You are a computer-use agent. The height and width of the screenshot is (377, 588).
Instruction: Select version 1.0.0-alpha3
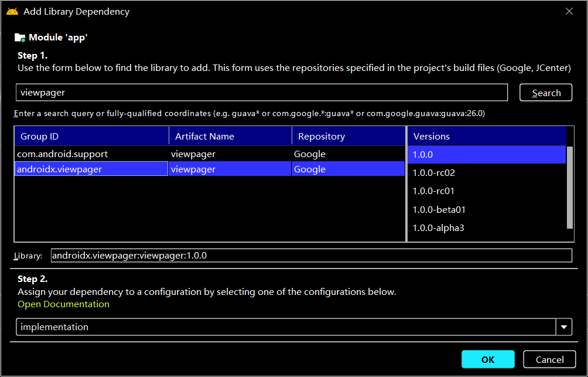[x=486, y=228]
